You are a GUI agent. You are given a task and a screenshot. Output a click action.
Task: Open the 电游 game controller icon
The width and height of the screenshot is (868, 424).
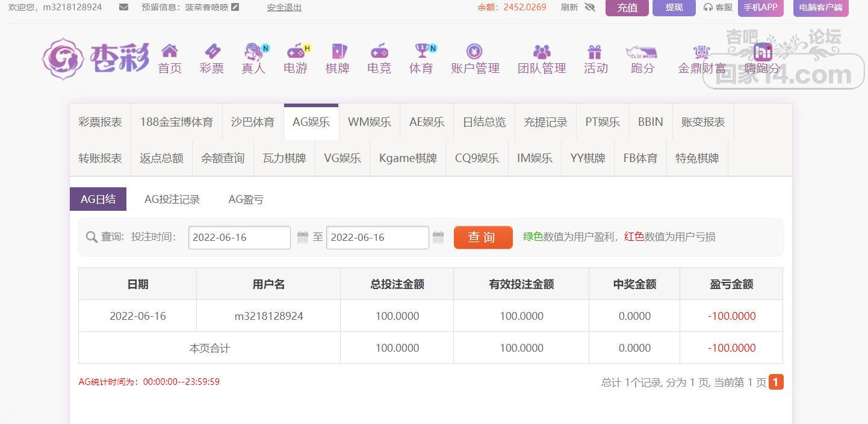[296, 51]
